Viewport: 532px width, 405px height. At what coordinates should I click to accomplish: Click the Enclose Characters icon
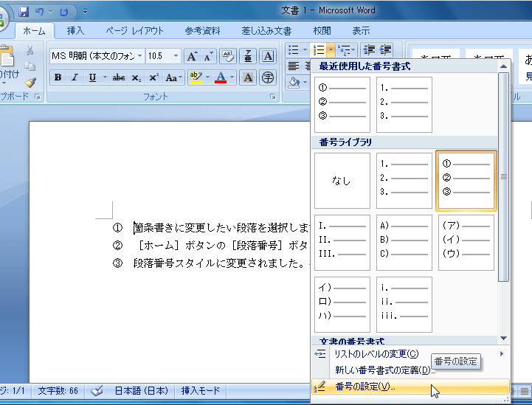(268, 77)
